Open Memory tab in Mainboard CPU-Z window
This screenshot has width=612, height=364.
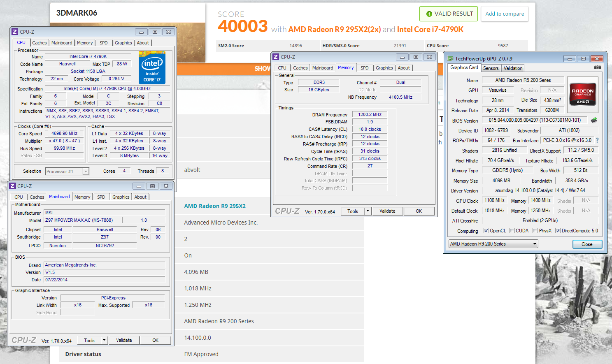pyautogui.click(x=82, y=197)
